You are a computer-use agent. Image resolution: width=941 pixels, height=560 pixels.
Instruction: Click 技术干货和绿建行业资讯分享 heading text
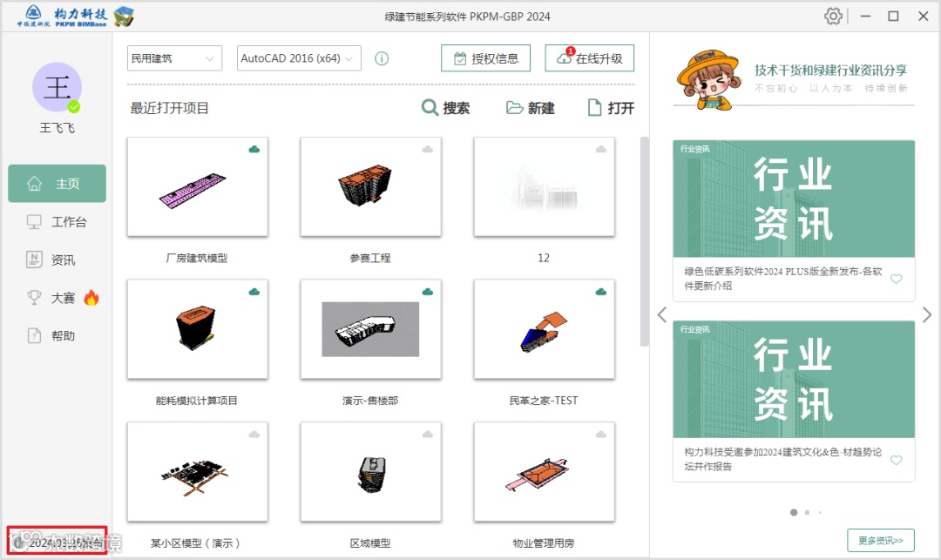[x=830, y=71]
